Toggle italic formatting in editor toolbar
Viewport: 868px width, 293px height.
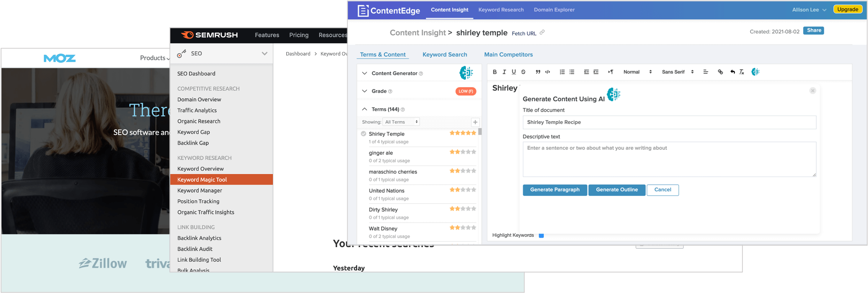[x=504, y=72]
